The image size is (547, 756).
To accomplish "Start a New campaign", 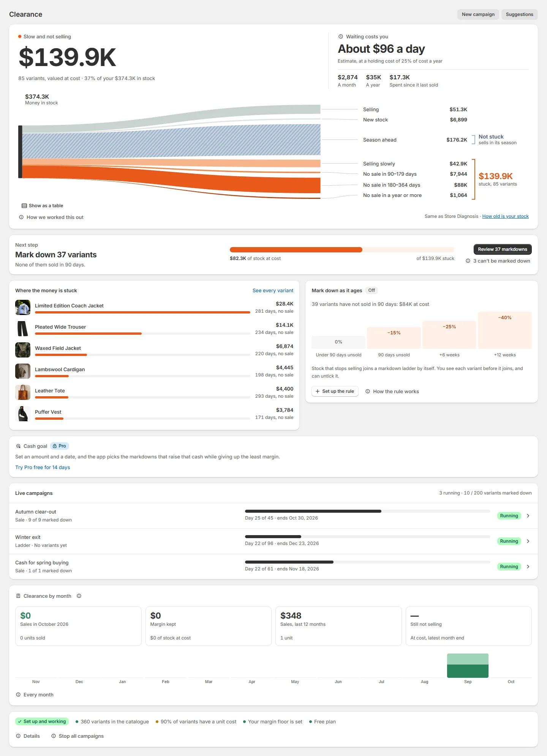I will 478,14.
